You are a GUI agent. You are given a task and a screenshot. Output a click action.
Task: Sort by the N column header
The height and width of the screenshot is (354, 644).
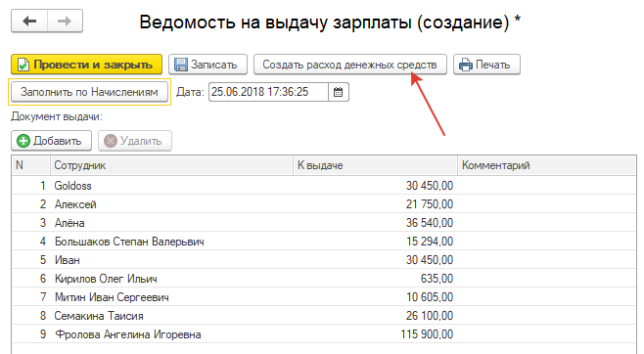[30, 165]
